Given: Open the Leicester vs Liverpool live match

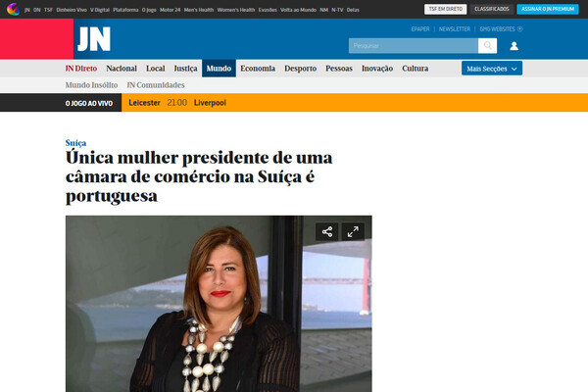Looking at the screenshot, I should [177, 103].
